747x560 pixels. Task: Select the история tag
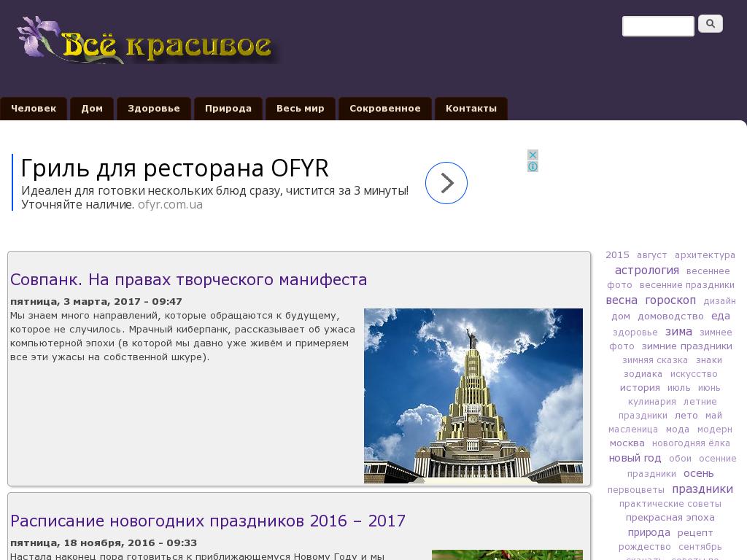pyautogui.click(x=639, y=388)
